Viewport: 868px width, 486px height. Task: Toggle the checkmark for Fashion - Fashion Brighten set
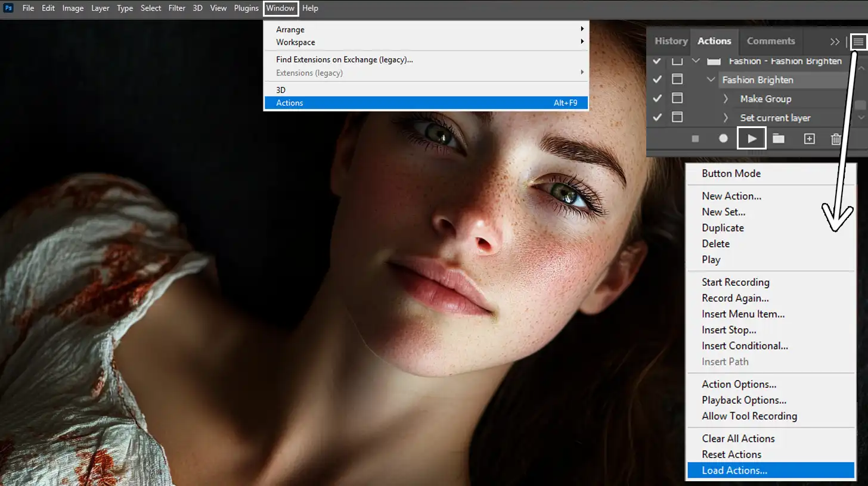[657, 61]
